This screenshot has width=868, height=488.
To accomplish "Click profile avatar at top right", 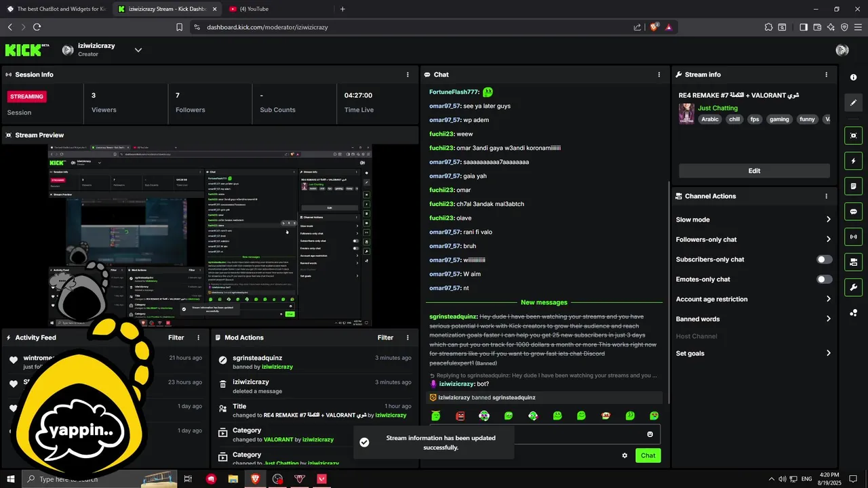I will coord(842,49).
